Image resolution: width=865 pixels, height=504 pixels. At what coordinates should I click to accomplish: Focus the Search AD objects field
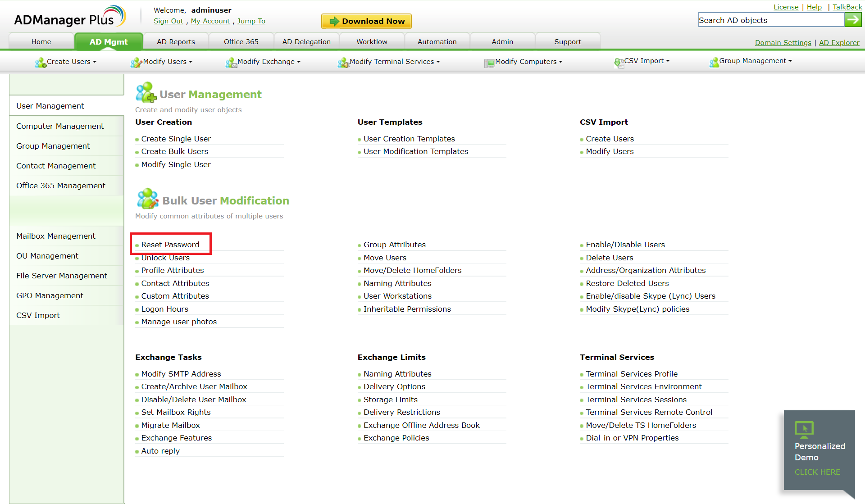[x=770, y=20]
